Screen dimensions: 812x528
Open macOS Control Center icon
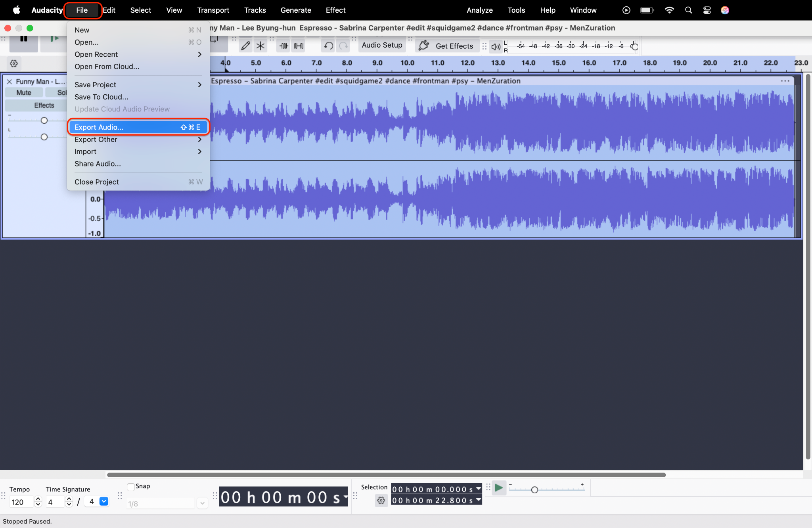pyautogui.click(x=707, y=10)
